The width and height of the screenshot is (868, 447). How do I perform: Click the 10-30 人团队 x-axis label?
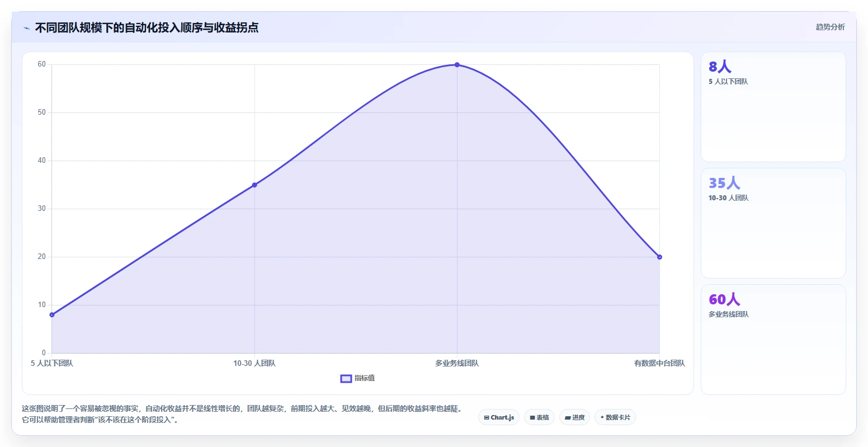254,363
